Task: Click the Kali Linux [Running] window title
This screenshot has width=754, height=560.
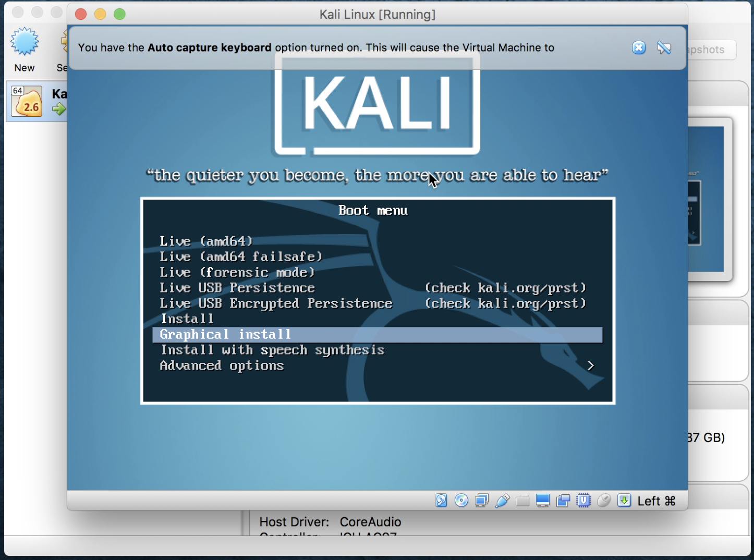Action: (378, 14)
